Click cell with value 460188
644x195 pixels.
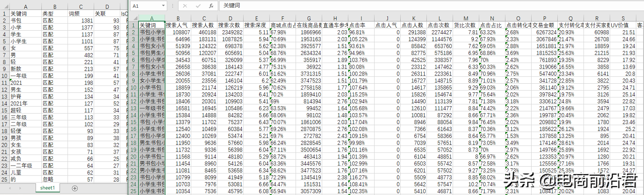pos(204,32)
